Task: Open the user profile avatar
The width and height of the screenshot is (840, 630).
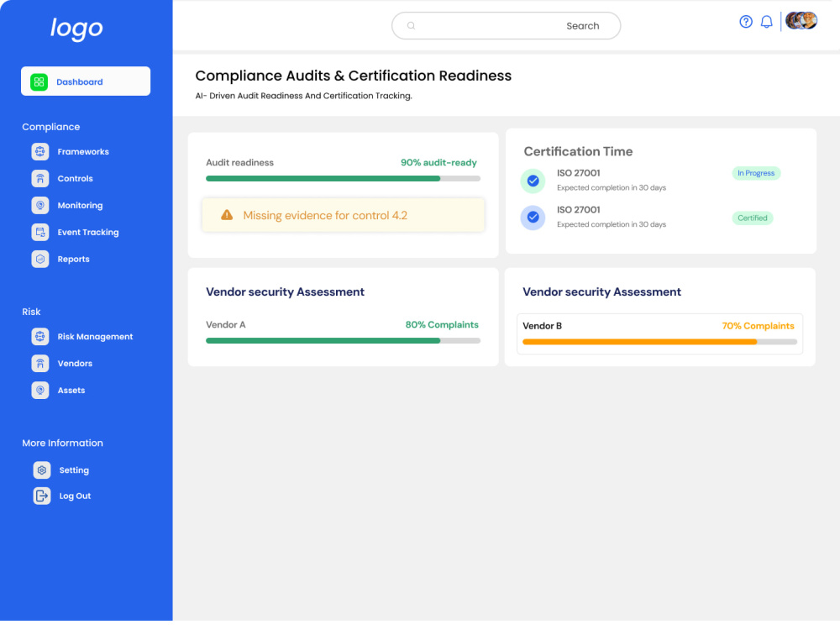Action: (x=801, y=21)
